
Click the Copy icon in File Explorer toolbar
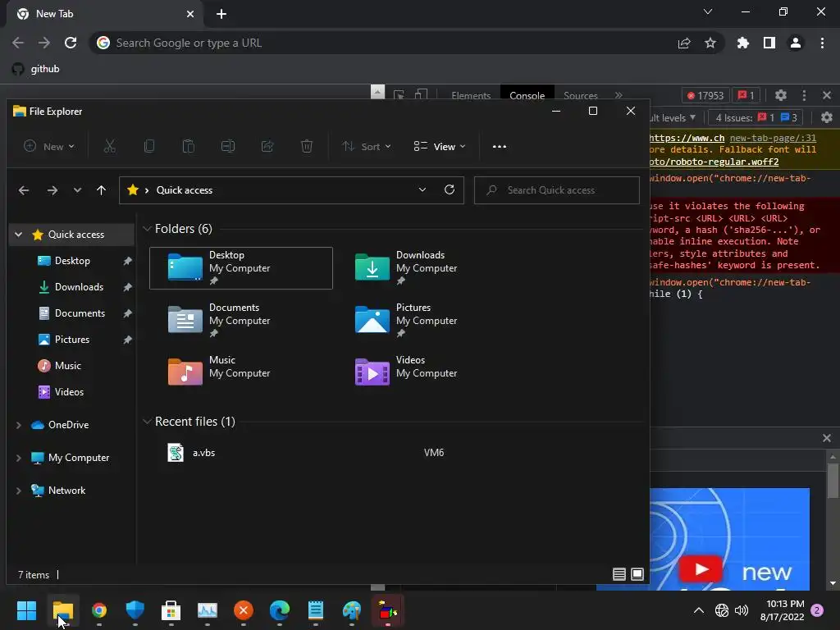point(149,146)
